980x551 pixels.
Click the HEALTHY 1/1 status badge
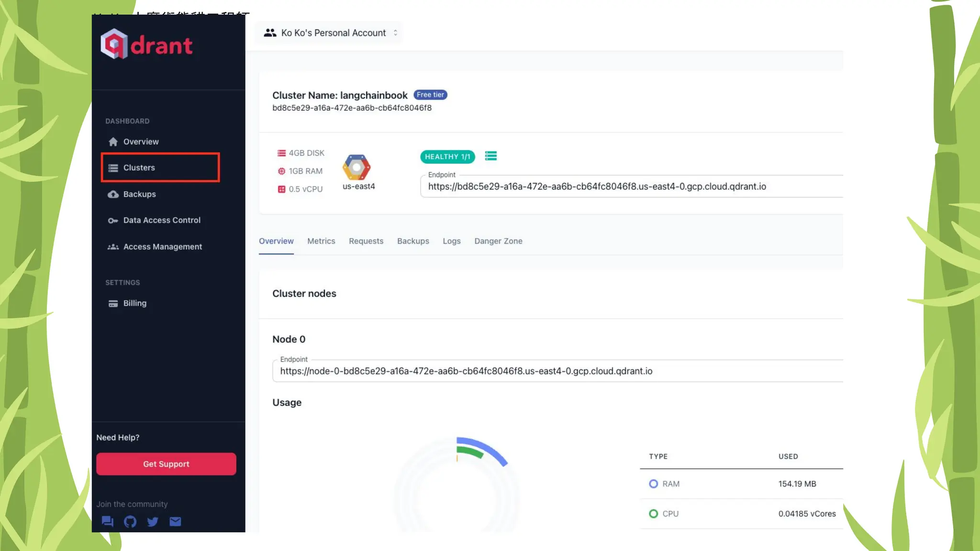[x=447, y=157]
